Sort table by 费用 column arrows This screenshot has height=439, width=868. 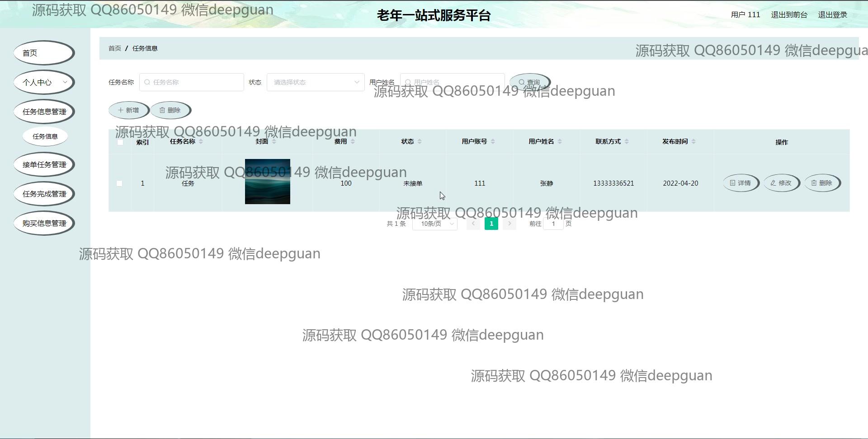click(353, 142)
